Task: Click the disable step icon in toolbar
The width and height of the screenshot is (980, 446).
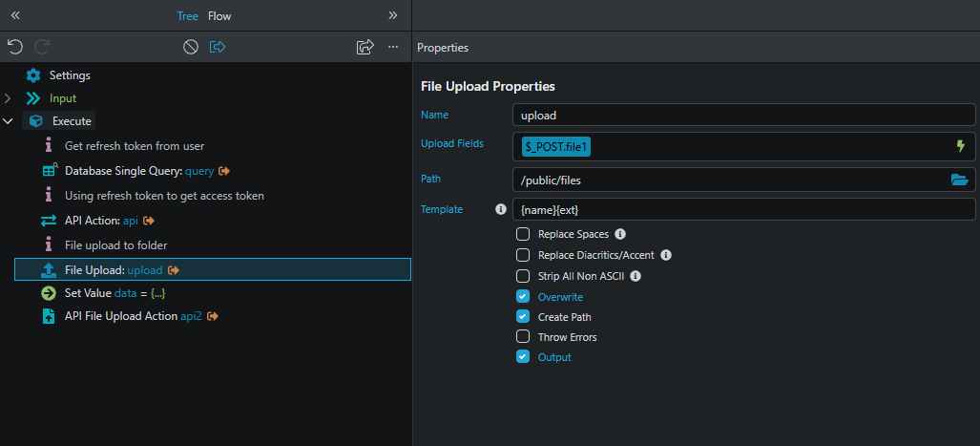Action: 191,47
